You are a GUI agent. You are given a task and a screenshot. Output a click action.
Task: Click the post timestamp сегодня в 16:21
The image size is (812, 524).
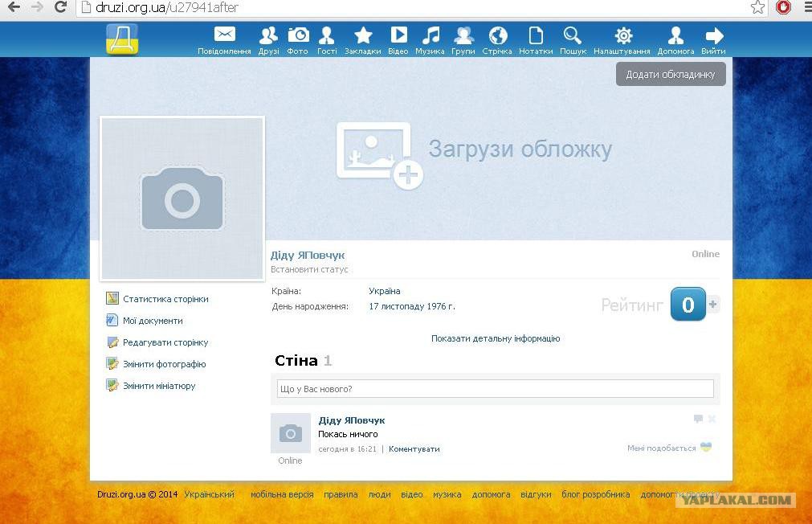(347, 448)
